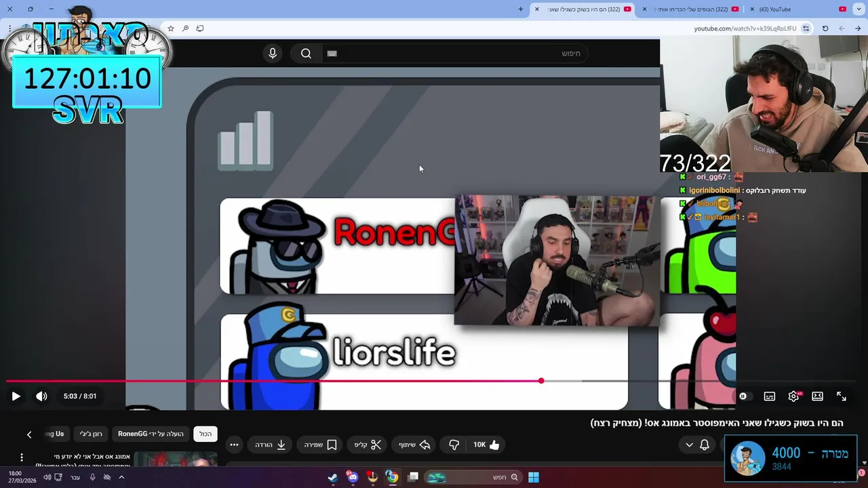
Task: Open Steam from the taskbar
Action: tap(332, 477)
